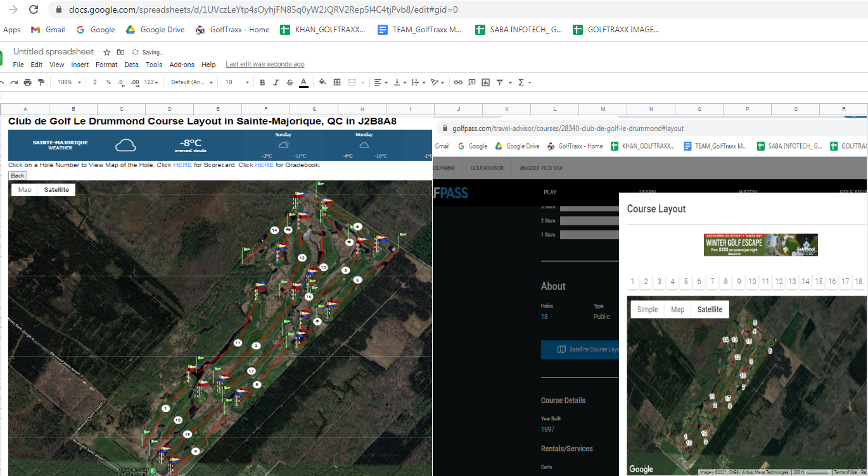Click the Apps shortcut in bookmarks bar
The height and width of the screenshot is (476, 868).
[x=11, y=30]
